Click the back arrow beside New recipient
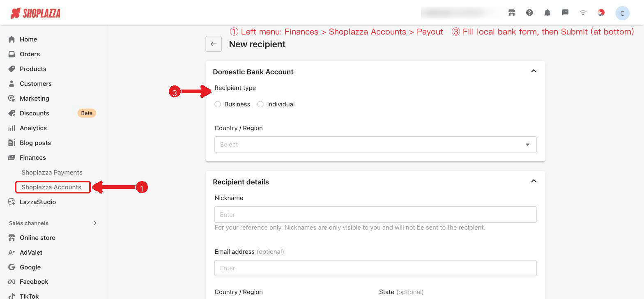Screen dimensions: 644x299 (x=214, y=44)
